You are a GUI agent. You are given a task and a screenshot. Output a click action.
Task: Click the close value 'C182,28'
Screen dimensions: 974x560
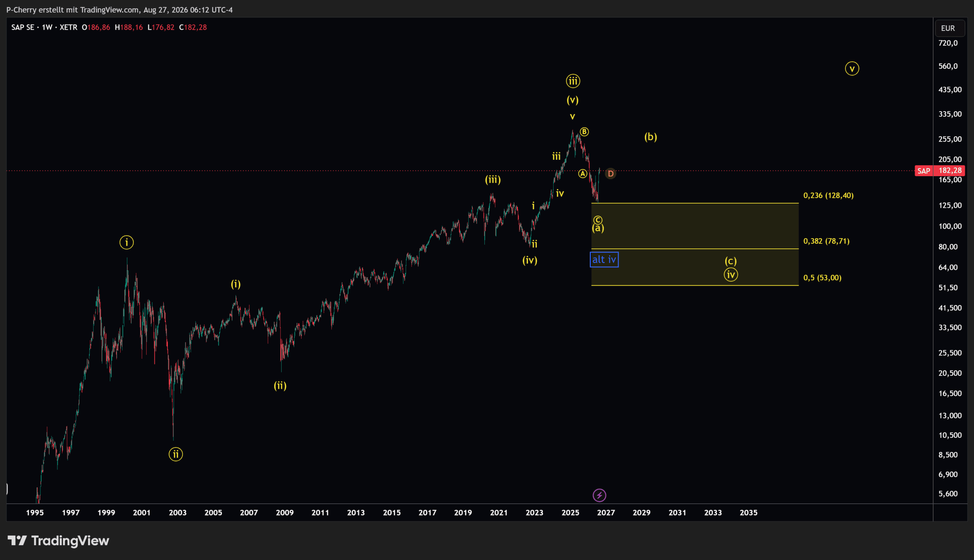point(193,27)
